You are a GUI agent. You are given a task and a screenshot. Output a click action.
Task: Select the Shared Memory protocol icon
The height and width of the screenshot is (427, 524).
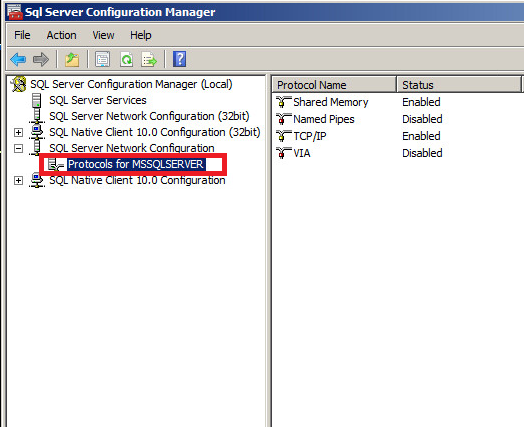pos(283,102)
